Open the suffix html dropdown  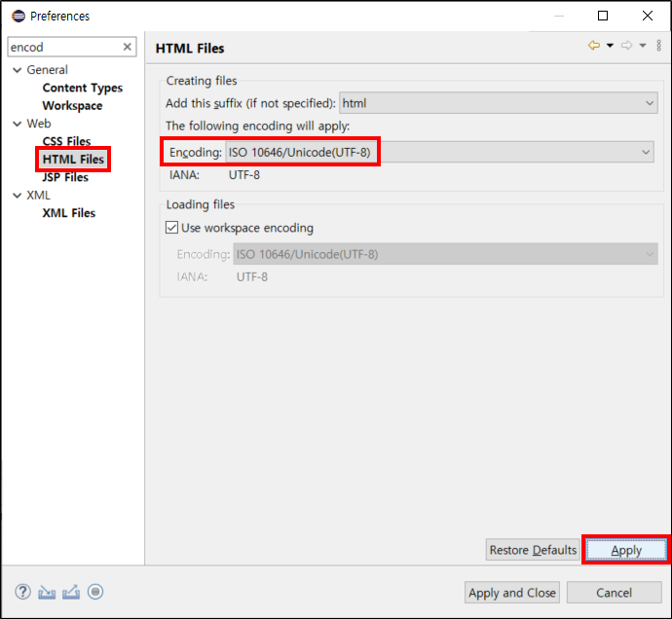point(498,103)
